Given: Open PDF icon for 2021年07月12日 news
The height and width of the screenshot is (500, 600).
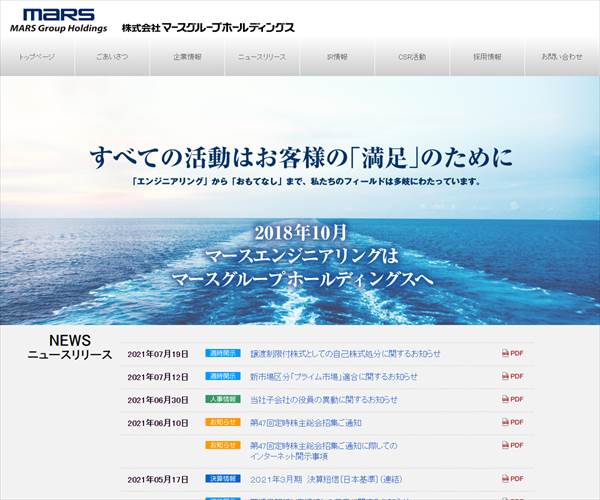Looking at the screenshot, I should click(x=512, y=376).
